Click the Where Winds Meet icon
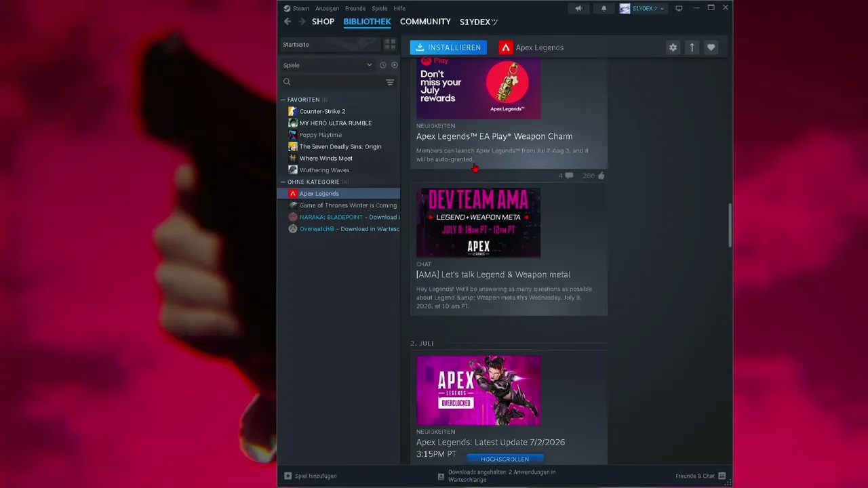 point(292,158)
